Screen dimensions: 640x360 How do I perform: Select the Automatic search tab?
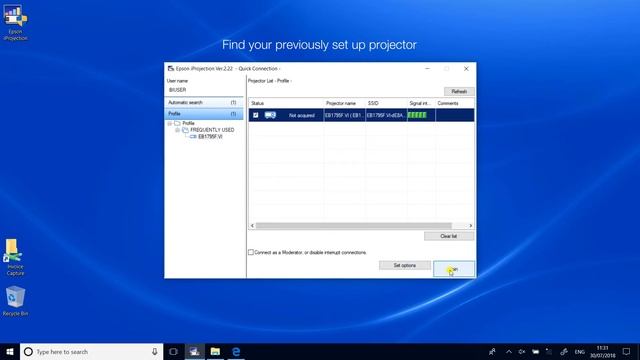204,102
